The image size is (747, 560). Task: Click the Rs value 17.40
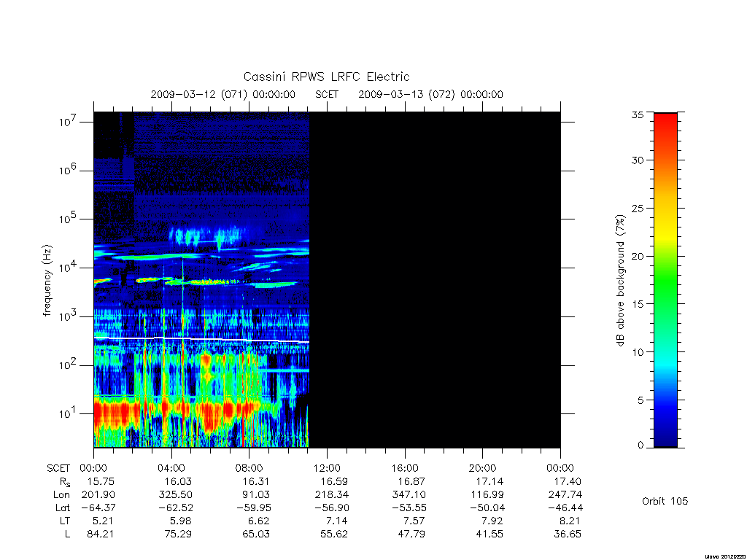tap(568, 481)
